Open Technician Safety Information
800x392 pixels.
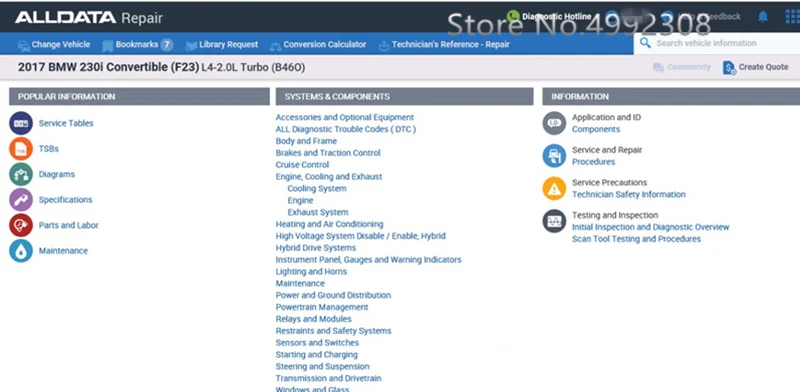[629, 194]
